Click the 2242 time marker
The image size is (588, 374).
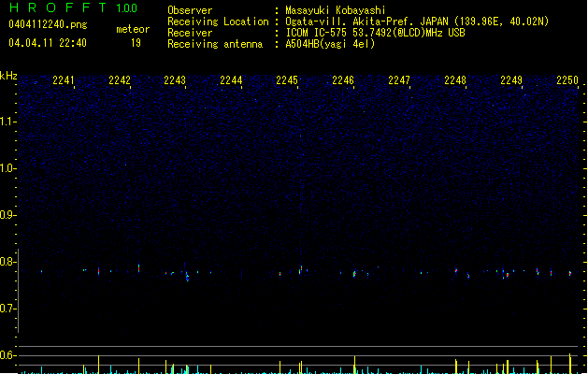click(x=120, y=80)
